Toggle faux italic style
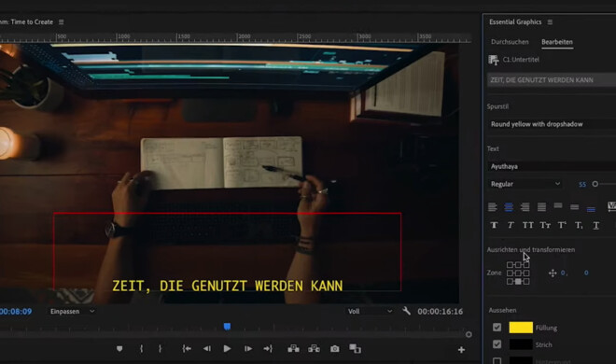Image resolution: width=616 pixels, height=364 pixels. pyautogui.click(x=511, y=225)
